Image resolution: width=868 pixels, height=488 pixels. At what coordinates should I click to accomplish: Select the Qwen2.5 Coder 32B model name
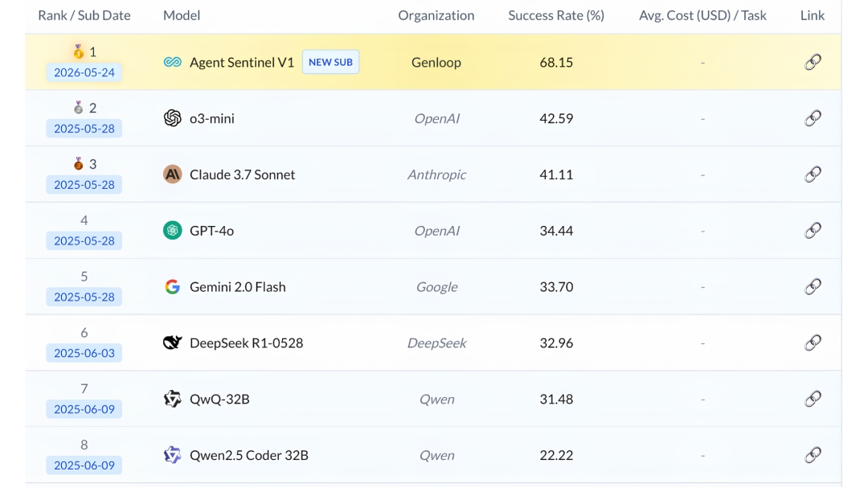click(249, 455)
